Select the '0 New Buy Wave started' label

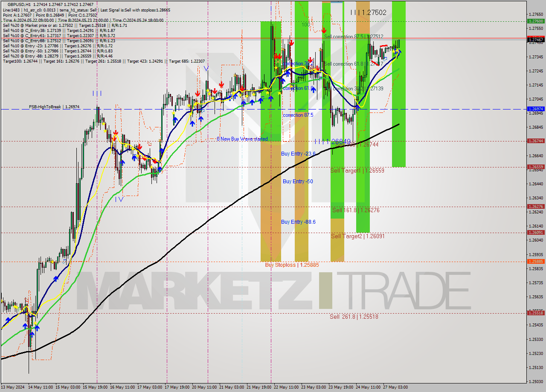pyautogui.click(x=242, y=139)
